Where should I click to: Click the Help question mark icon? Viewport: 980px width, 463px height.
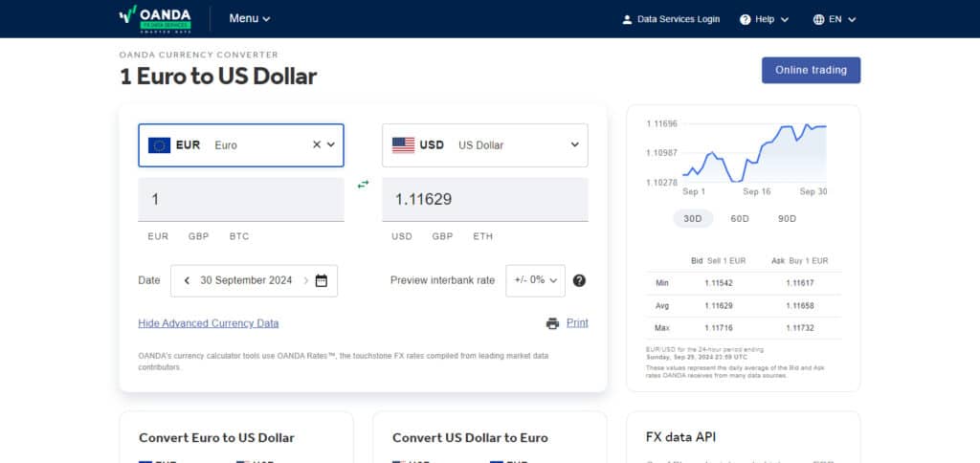[x=745, y=19]
